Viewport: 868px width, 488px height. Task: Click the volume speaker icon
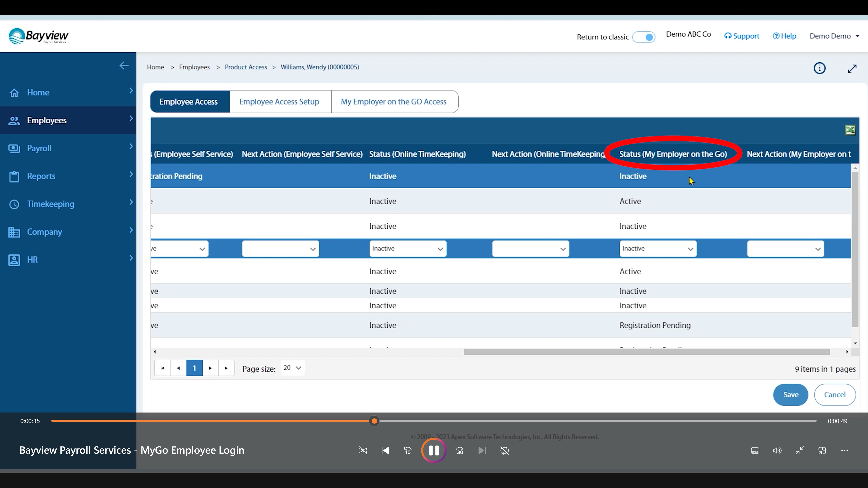[x=777, y=451]
